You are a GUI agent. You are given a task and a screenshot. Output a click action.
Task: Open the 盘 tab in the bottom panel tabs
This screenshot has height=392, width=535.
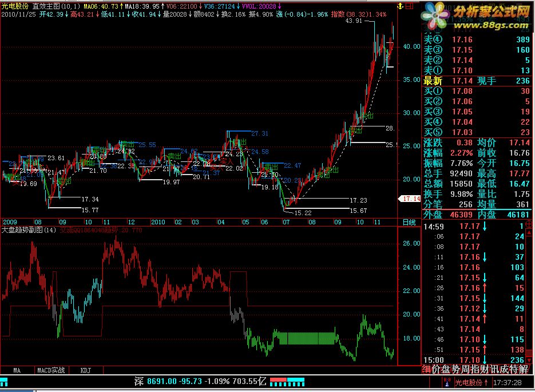[446, 369]
